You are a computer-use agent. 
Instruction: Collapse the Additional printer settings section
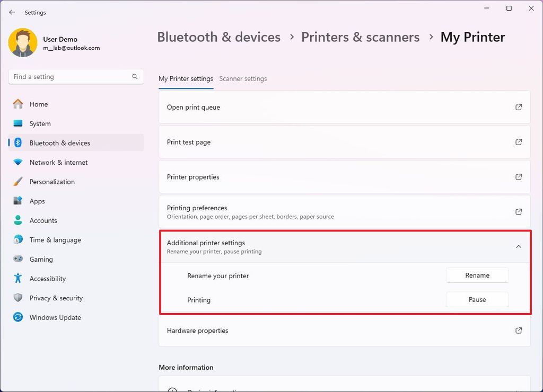coord(518,247)
